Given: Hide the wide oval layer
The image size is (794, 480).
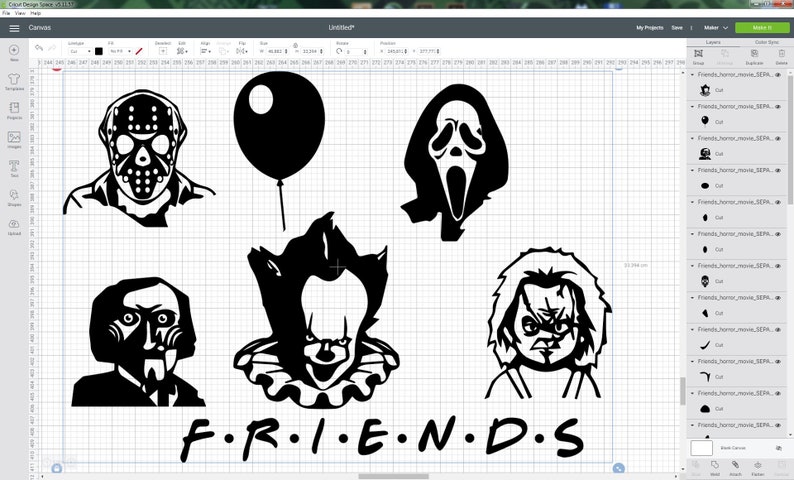Looking at the screenshot, I should coord(778,171).
